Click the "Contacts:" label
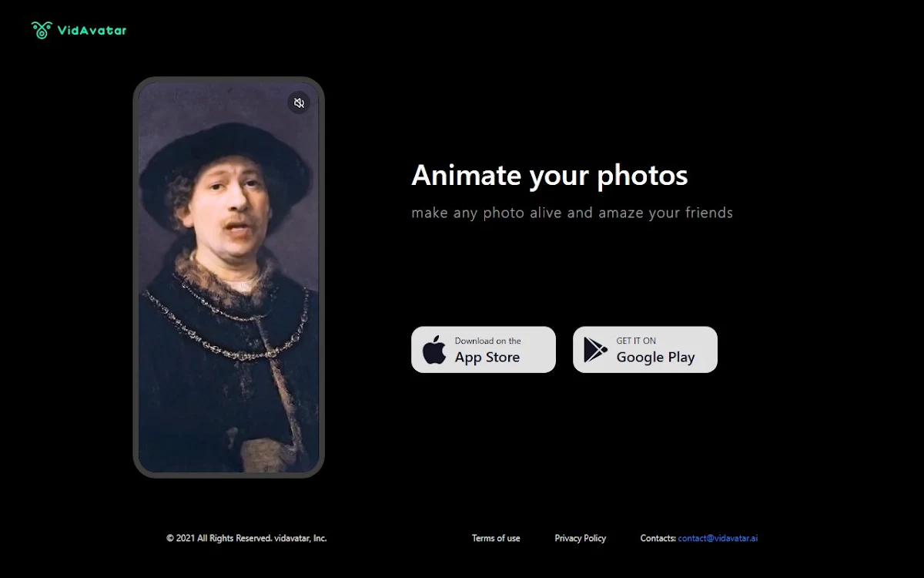Image resolution: width=924 pixels, height=578 pixels. [x=658, y=538]
